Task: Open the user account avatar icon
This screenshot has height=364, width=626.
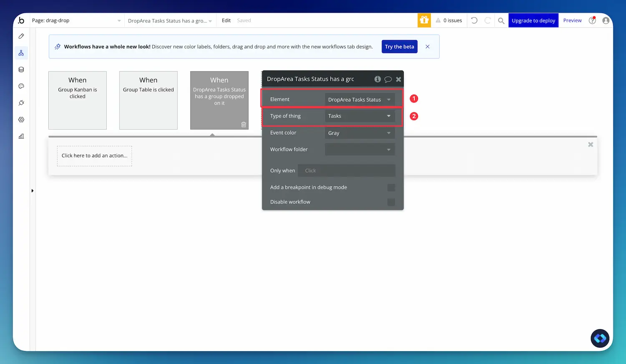Action: point(606,20)
